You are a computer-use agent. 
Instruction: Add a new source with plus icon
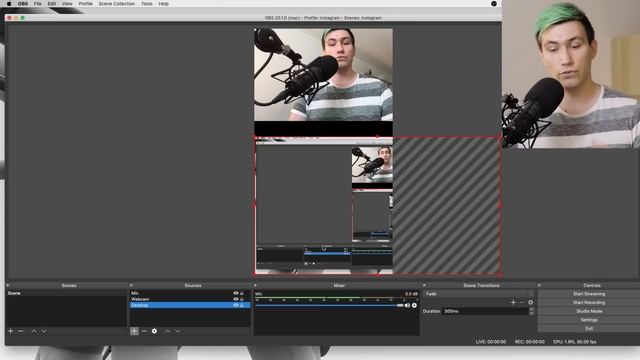pos(134,331)
